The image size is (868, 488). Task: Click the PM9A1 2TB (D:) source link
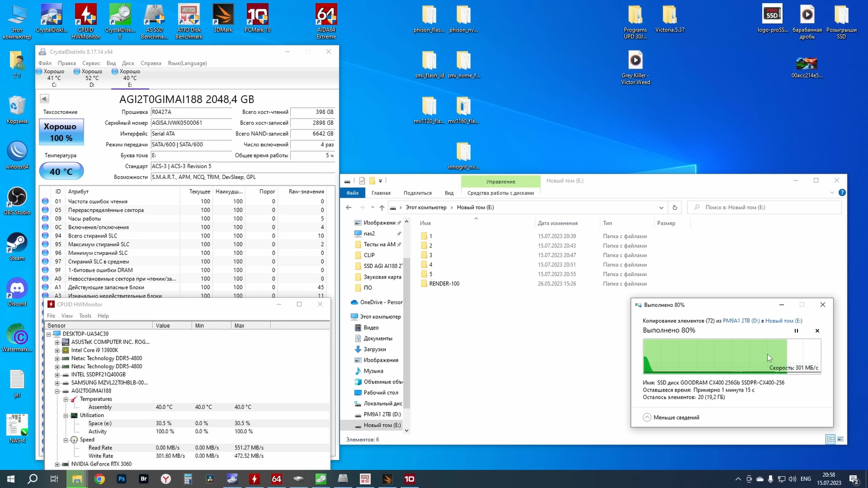pyautogui.click(x=741, y=321)
